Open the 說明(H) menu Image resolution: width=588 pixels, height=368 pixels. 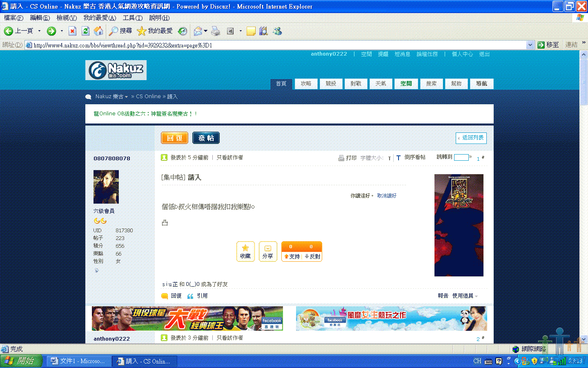point(159,18)
